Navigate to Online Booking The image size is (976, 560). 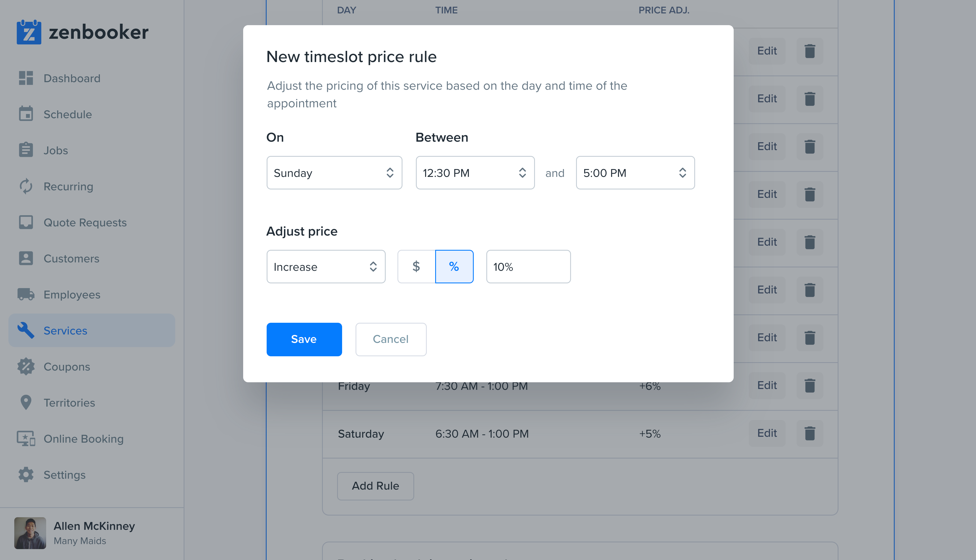(26, 438)
